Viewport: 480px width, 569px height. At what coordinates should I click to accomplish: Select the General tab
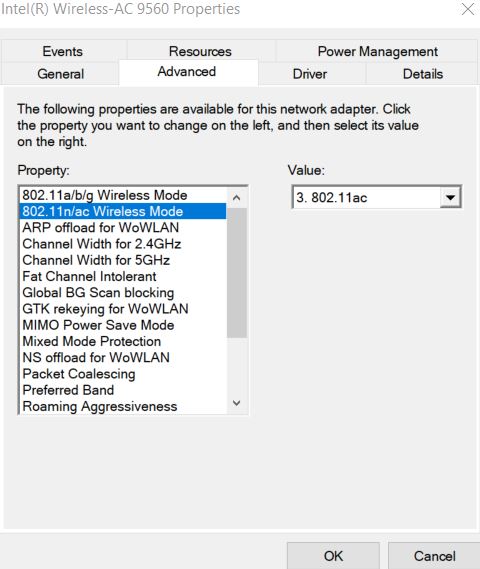coord(61,74)
